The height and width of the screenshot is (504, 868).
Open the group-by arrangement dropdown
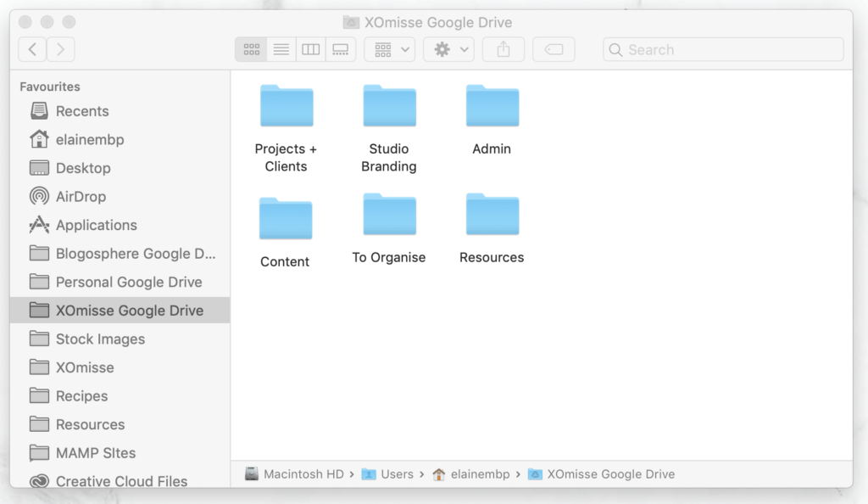pyautogui.click(x=390, y=49)
